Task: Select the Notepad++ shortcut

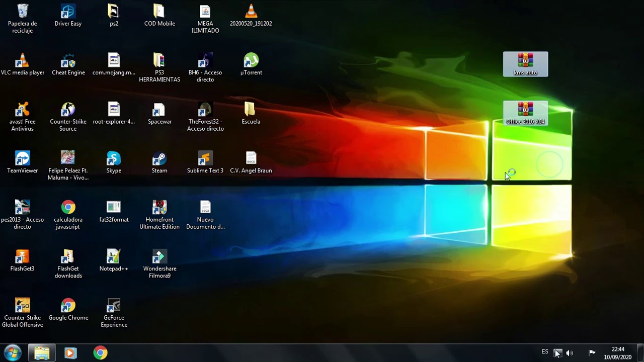Action: pyautogui.click(x=114, y=260)
